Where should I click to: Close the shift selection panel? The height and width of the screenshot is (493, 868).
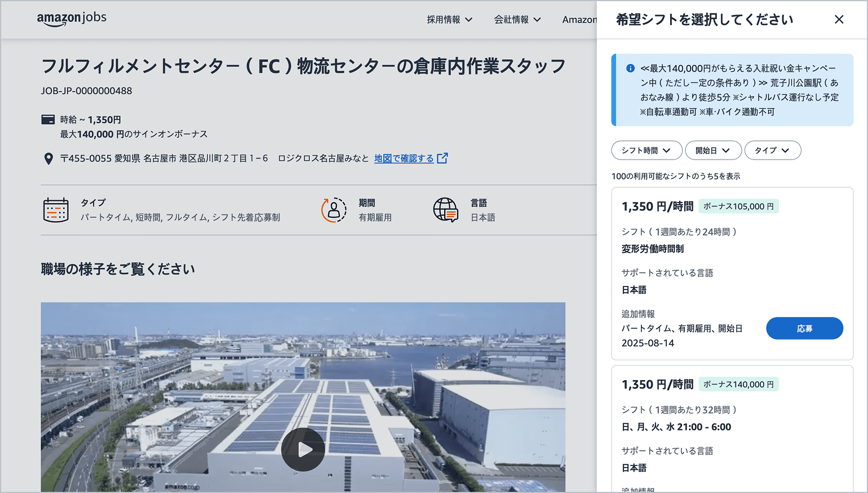[839, 20]
